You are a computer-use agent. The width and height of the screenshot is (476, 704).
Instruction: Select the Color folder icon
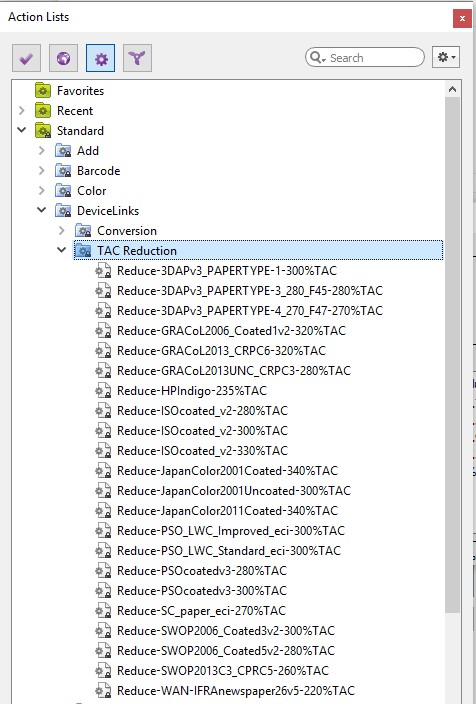(63, 190)
